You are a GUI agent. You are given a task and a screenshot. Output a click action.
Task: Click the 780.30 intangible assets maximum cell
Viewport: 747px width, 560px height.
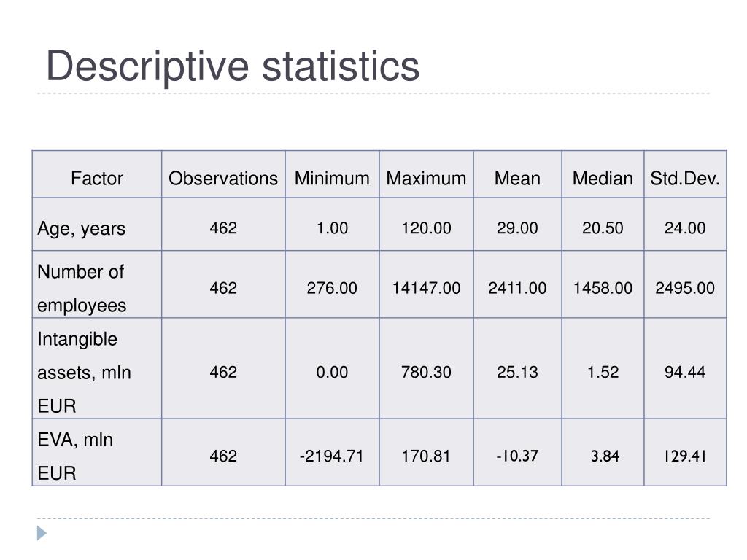[x=426, y=372]
